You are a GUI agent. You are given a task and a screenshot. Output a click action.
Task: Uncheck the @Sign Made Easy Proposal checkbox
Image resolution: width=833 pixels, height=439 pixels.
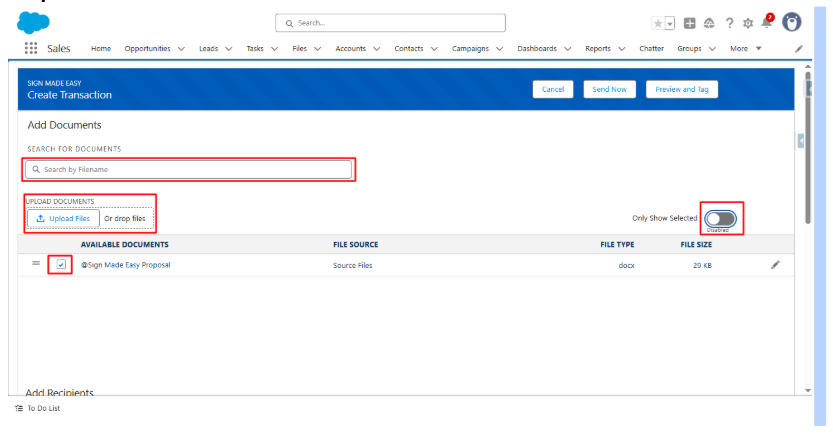(x=61, y=264)
